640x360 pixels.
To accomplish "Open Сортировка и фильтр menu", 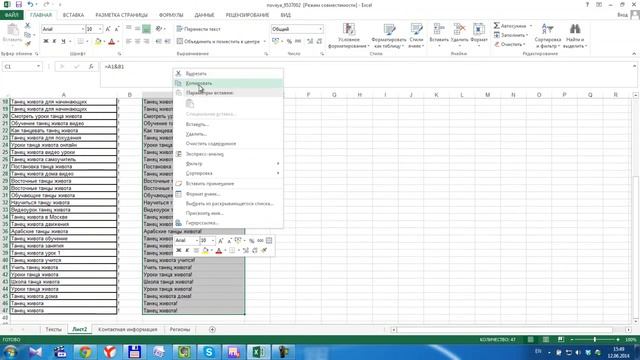I will (547, 36).
